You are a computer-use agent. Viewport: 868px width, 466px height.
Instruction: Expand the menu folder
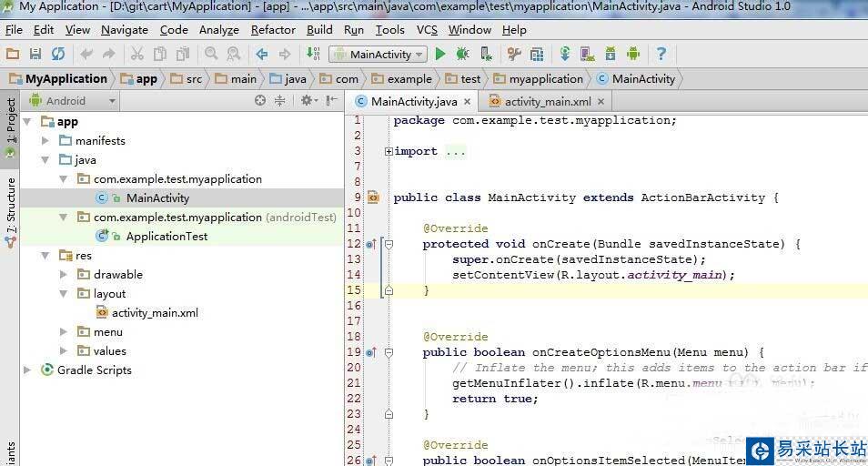click(64, 332)
